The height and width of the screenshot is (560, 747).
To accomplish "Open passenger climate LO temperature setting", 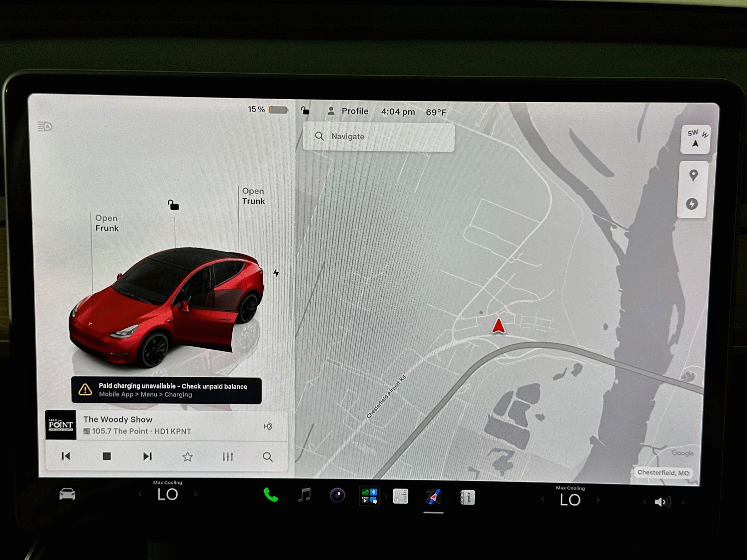I will click(570, 500).
